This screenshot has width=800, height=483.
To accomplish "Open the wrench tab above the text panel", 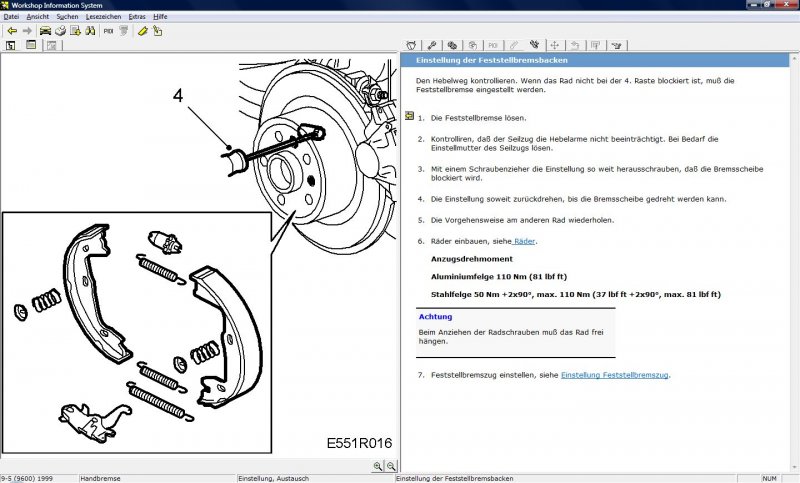I will 432,45.
